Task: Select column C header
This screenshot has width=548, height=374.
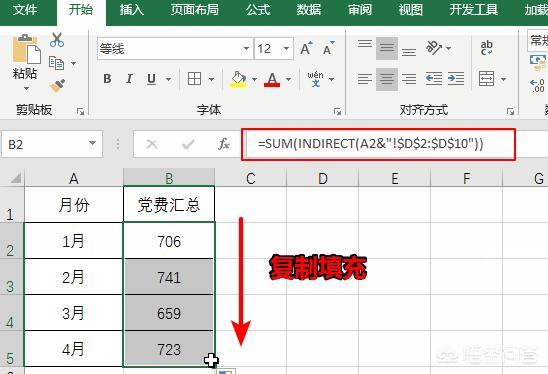Action: 251,178
